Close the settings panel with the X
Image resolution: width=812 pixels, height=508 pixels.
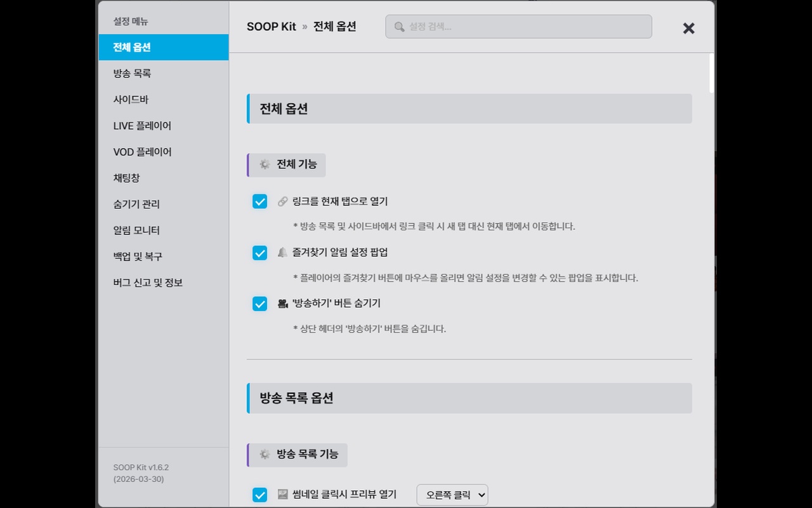[688, 28]
